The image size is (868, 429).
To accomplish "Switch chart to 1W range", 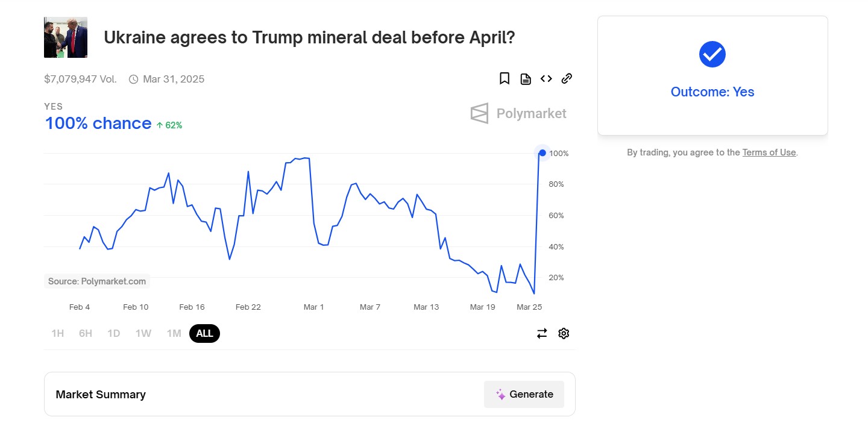I will (x=143, y=333).
